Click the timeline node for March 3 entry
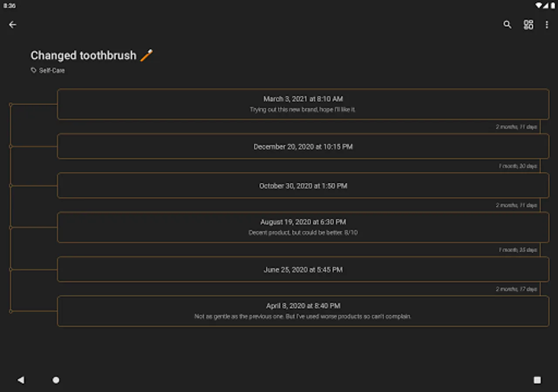558x392 pixels. click(x=11, y=105)
